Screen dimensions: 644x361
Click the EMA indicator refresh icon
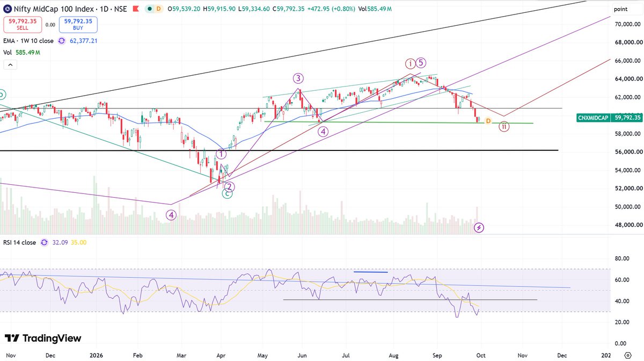(62, 41)
